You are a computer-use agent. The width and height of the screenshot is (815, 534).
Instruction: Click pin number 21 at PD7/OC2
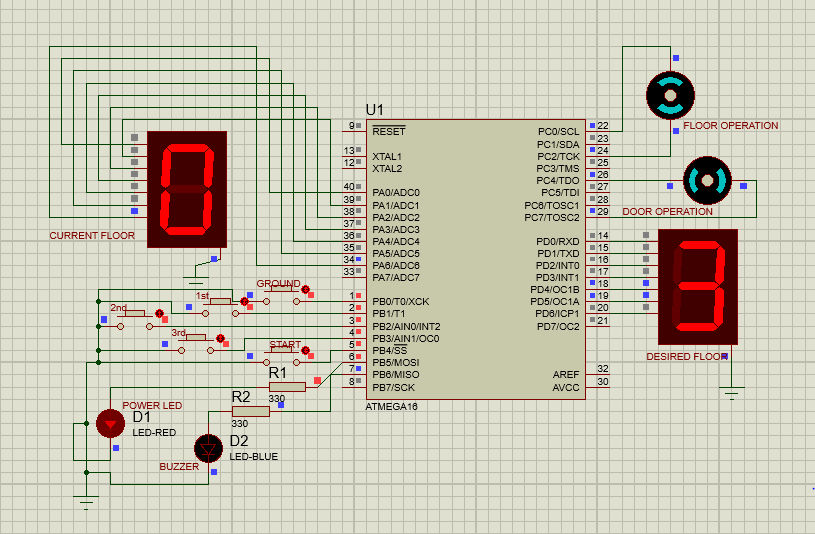(x=603, y=320)
